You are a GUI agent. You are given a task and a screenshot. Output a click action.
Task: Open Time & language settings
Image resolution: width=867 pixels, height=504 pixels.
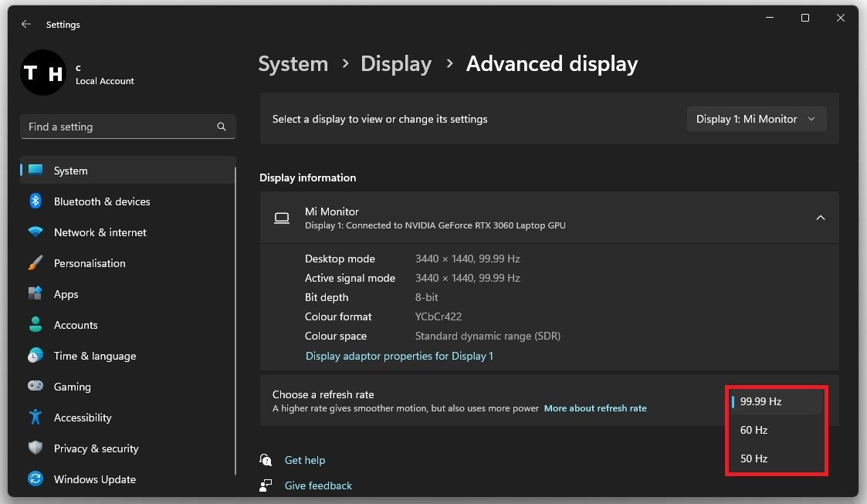[94, 357]
